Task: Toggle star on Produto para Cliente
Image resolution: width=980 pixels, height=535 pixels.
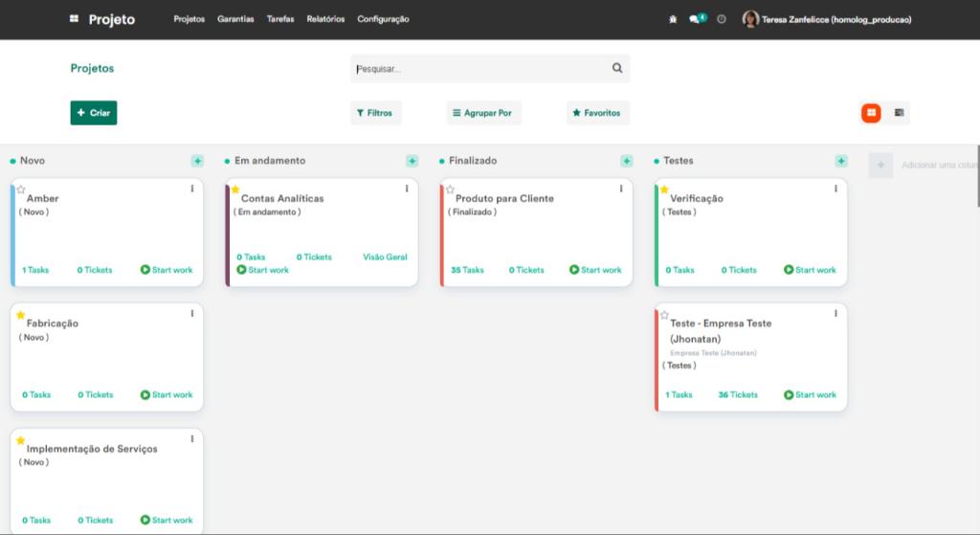Action: [450, 189]
